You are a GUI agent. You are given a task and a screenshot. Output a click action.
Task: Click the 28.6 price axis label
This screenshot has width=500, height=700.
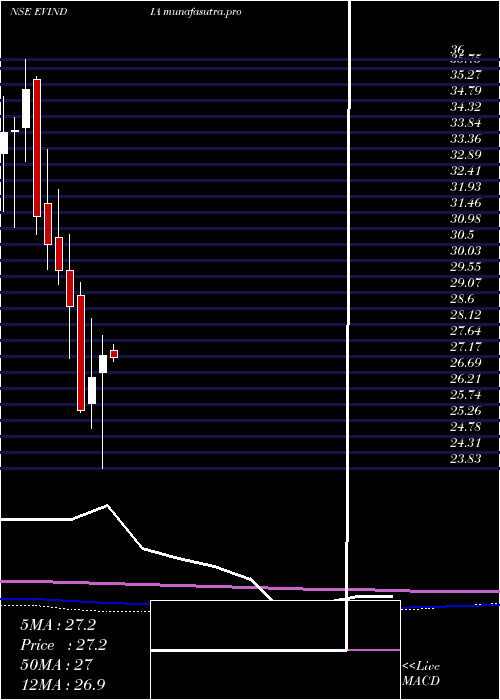462,300
